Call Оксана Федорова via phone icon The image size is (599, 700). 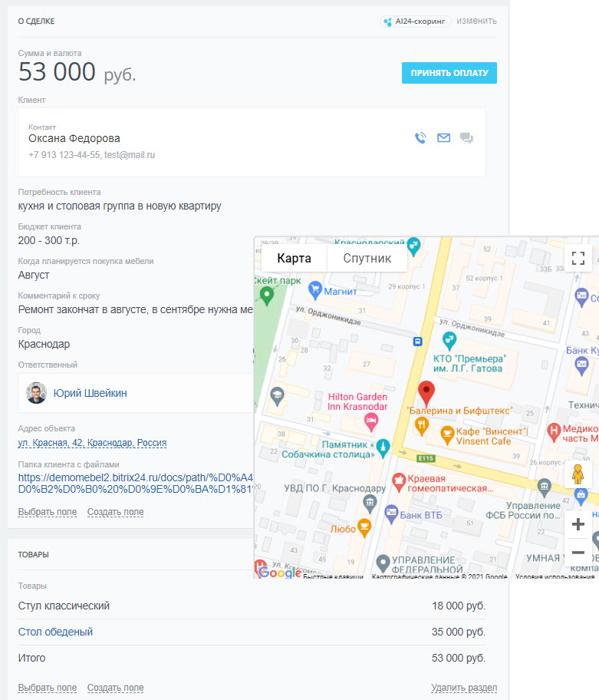point(420,137)
